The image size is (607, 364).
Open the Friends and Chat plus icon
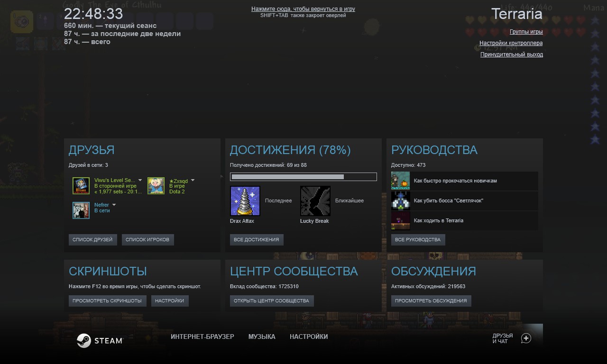coord(526,338)
